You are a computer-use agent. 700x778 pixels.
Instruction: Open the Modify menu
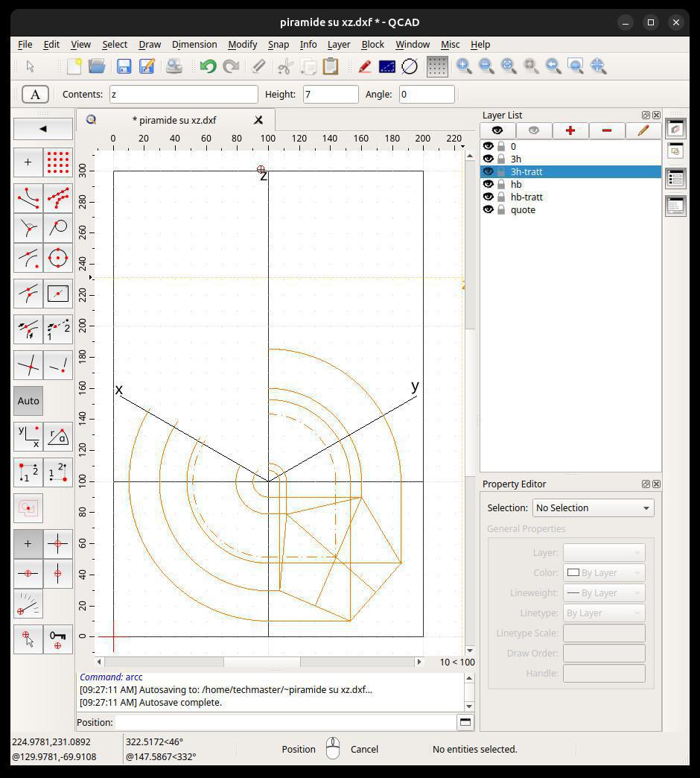(242, 44)
